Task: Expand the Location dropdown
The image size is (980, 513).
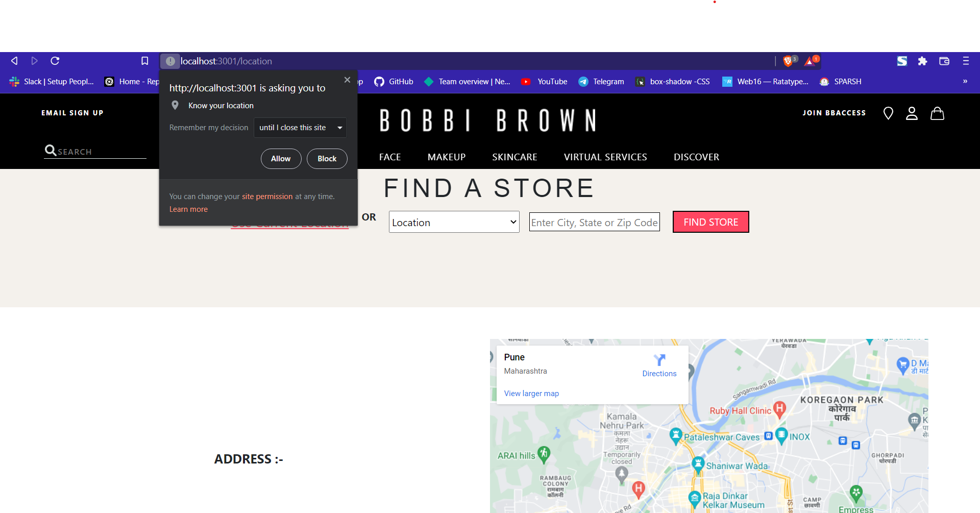Action: tap(454, 222)
